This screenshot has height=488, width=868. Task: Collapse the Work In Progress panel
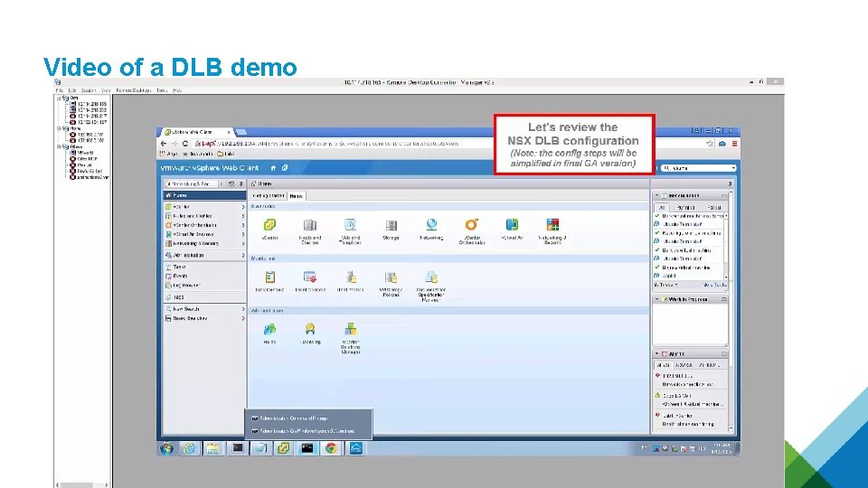pyautogui.click(x=657, y=299)
